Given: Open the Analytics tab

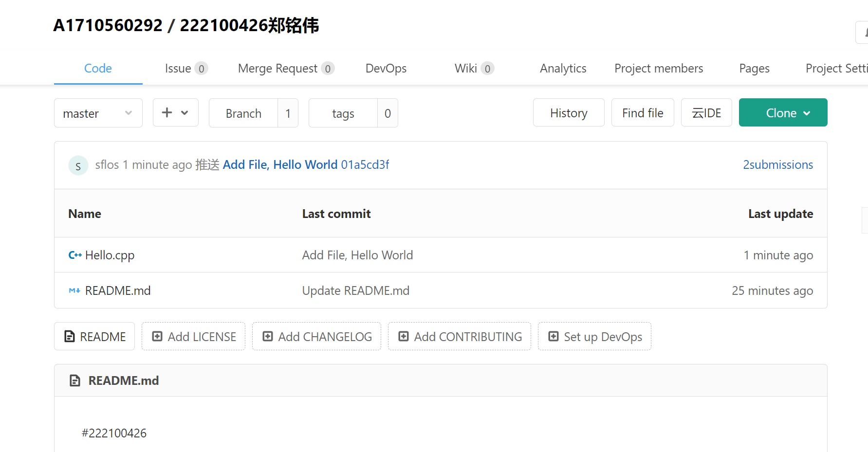Looking at the screenshot, I should pos(563,69).
